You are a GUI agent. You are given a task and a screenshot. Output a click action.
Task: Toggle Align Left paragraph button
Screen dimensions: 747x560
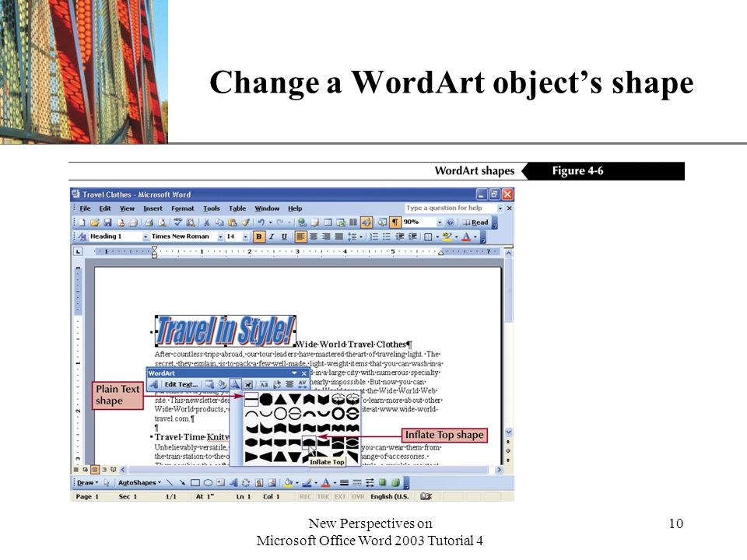(x=300, y=236)
